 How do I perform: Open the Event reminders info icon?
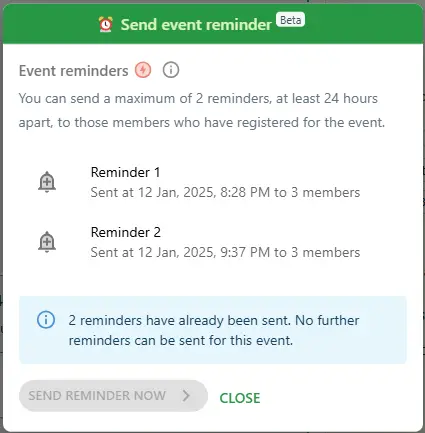(171, 70)
